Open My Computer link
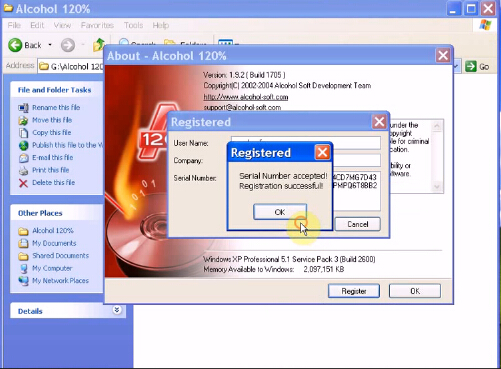501x369 pixels. coord(52,268)
